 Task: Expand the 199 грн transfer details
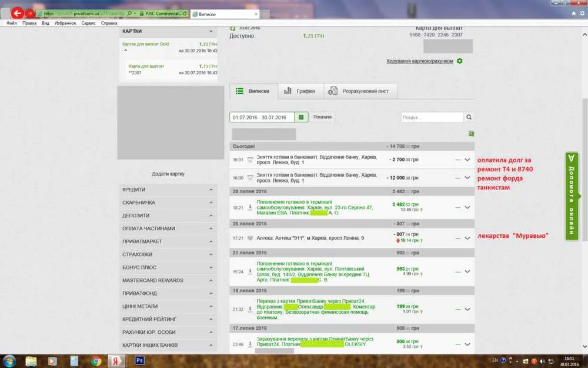pyautogui.click(x=467, y=310)
